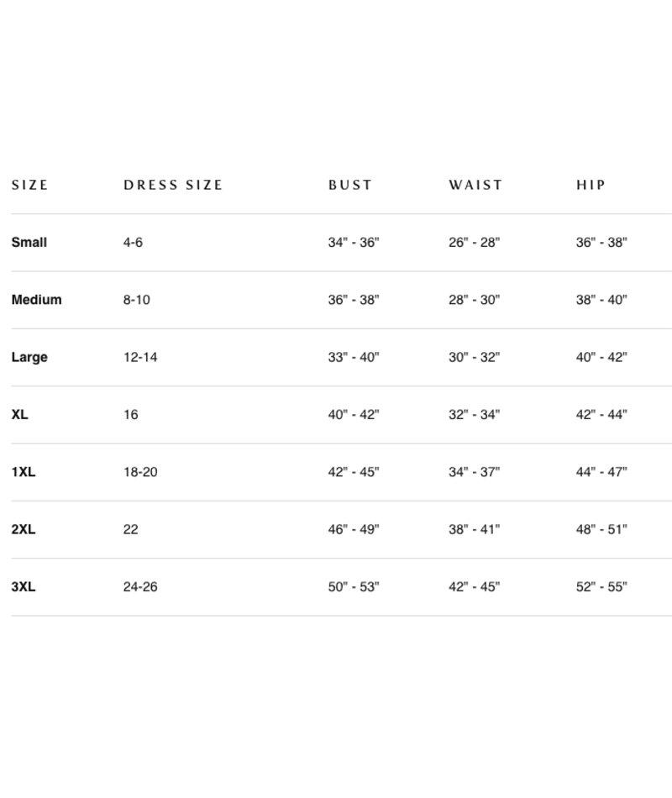Click the Large bust value 33" - 40"
Viewport: 672px width, 798px height.
[354, 357]
